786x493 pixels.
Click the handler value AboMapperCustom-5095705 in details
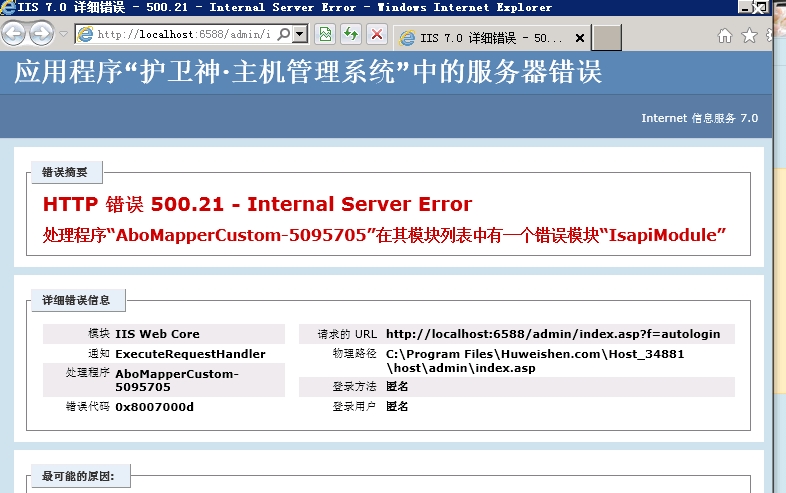coord(176,380)
